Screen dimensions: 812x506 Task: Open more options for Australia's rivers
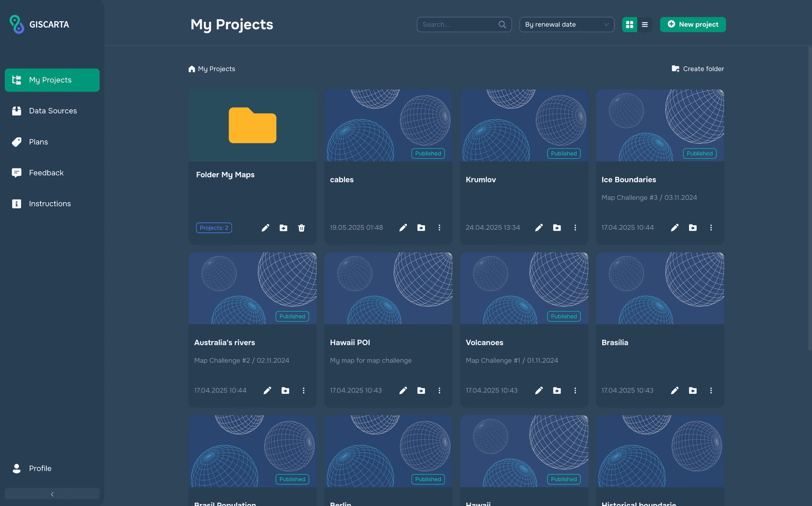(304, 391)
